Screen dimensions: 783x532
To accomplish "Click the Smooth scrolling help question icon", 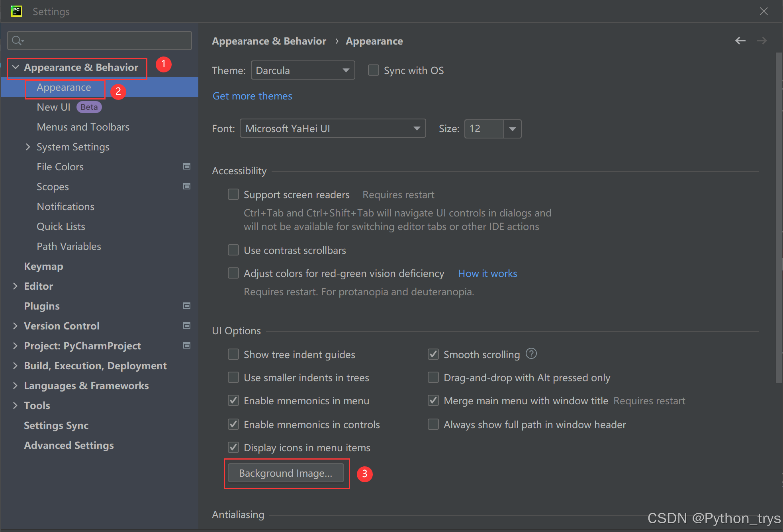I will pos(531,353).
